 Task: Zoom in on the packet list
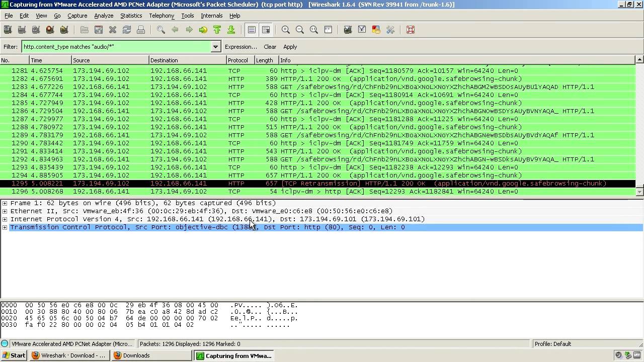click(x=285, y=30)
